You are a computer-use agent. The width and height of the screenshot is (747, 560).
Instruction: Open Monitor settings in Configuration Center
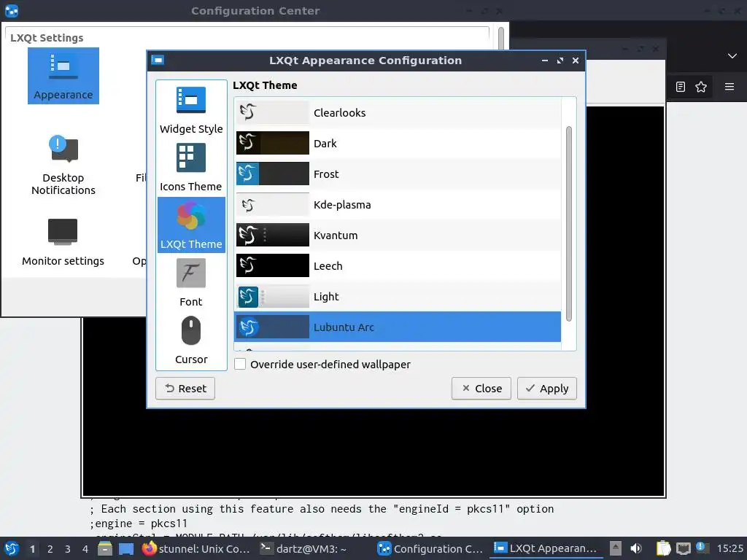tap(63, 242)
